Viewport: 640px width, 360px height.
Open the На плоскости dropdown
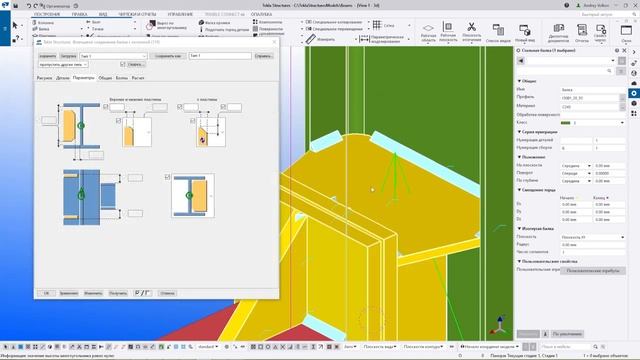click(576, 166)
